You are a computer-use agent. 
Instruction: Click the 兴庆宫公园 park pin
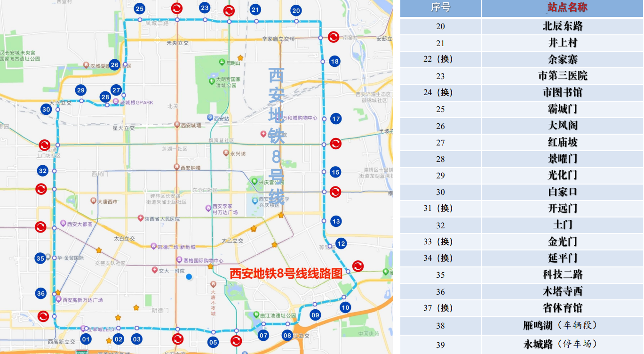click(x=254, y=181)
